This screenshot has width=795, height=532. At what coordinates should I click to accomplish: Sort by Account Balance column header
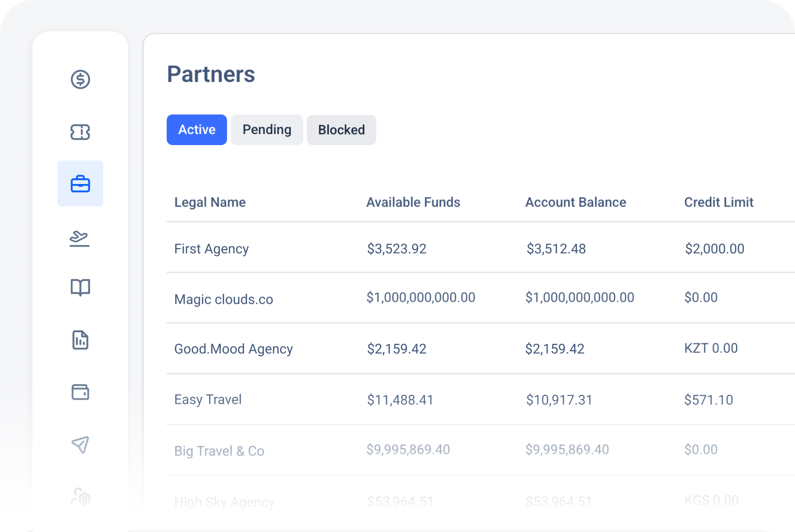click(576, 202)
